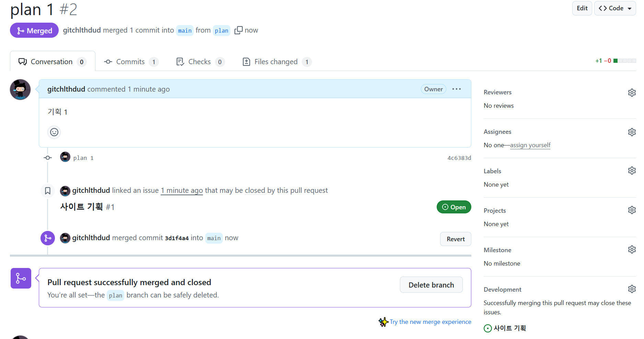The height and width of the screenshot is (339, 644).
Task: Copy the plan branch name icon
Action: point(238,30)
